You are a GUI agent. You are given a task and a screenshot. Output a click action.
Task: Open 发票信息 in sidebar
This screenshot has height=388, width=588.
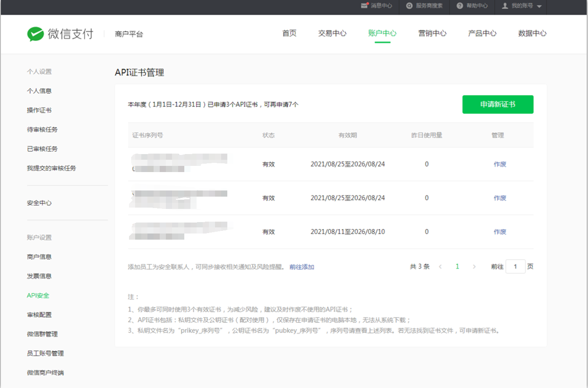click(x=39, y=276)
